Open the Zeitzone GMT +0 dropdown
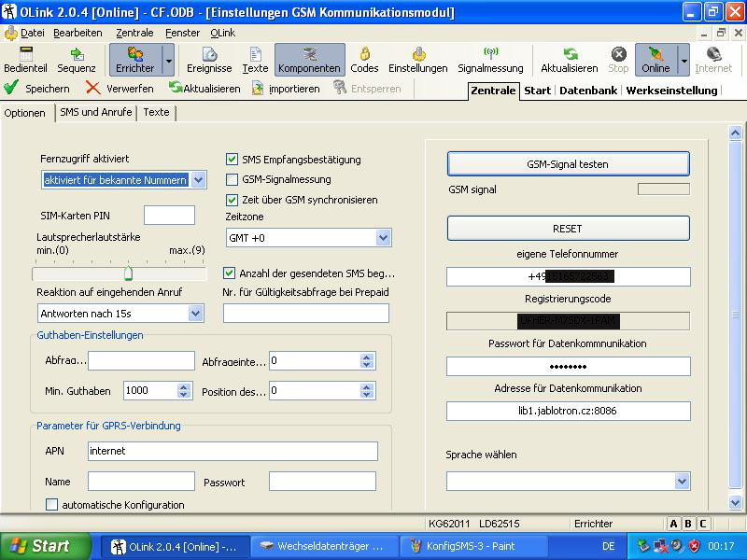This screenshot has width=747, height=560. tap(383, 238)
